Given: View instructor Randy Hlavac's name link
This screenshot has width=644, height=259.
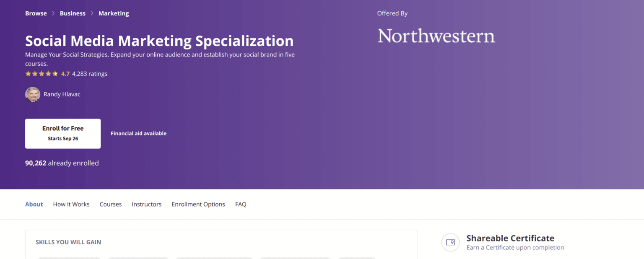Looking at the screenshot, I should (62, 94).
